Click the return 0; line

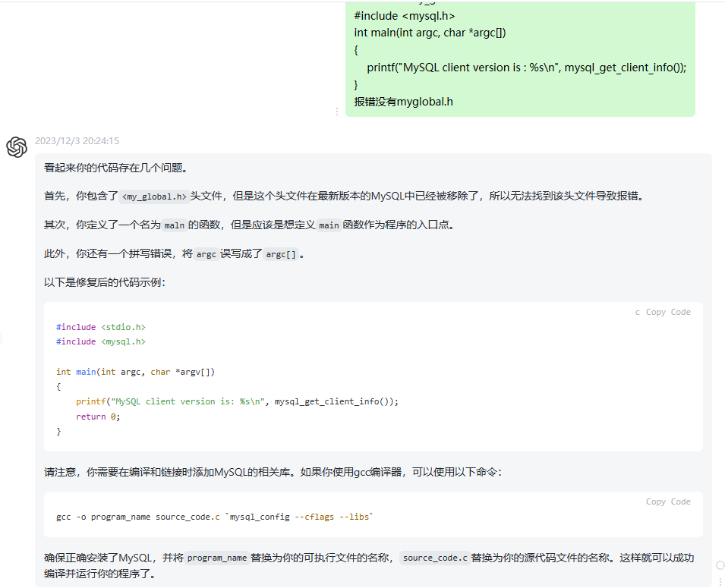point(98,417)
